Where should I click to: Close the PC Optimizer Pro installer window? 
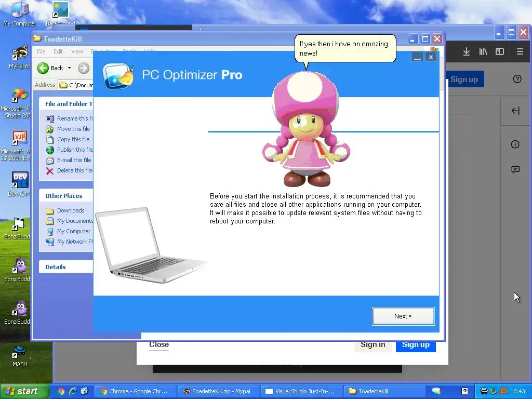coord(431,57)
